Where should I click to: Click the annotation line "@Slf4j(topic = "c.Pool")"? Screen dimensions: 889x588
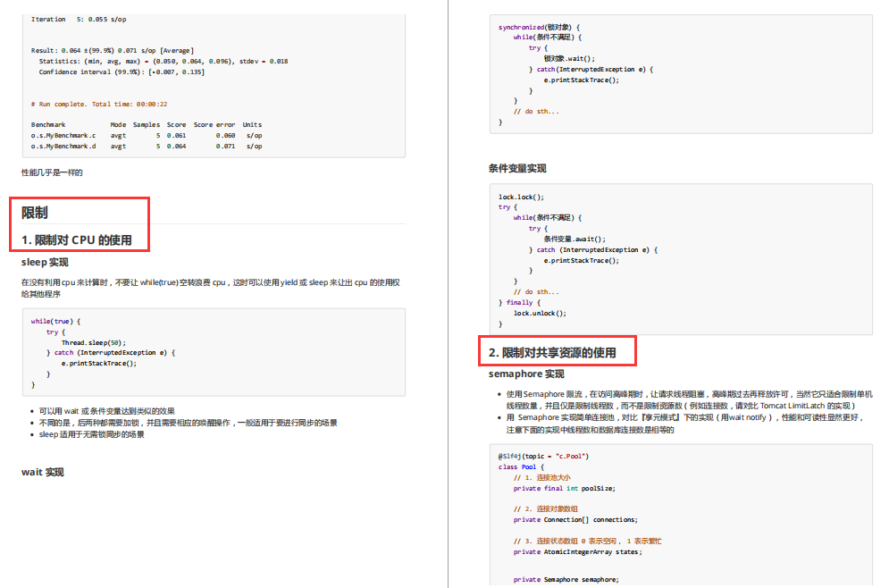[x=543, y=457]
